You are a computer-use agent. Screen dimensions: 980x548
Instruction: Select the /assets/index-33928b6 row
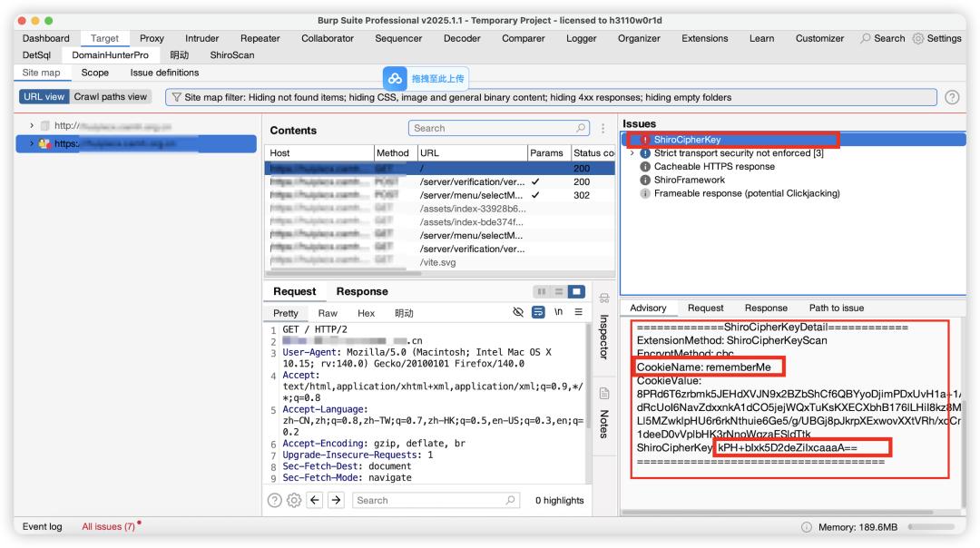[440, 209]
